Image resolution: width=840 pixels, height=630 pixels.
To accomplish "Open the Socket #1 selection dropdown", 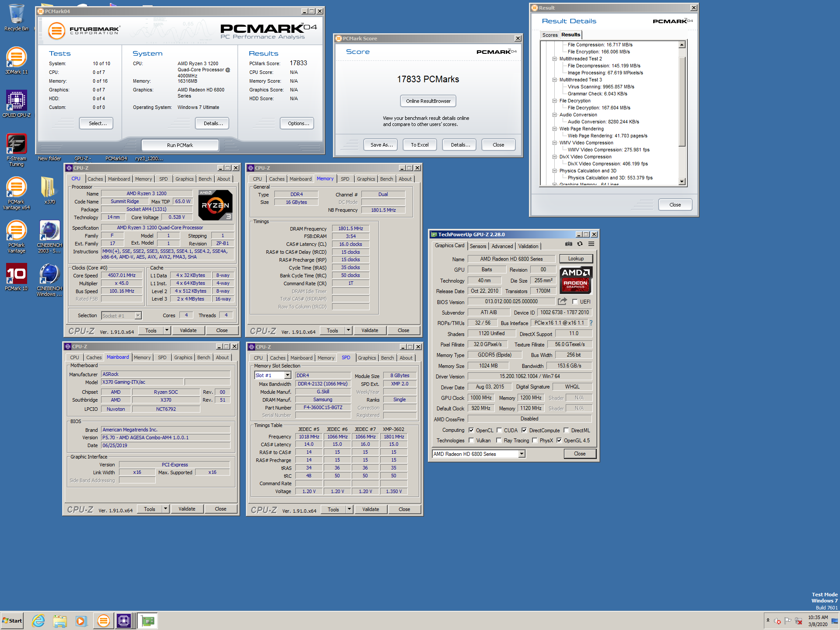I will [x=138, y=315].
